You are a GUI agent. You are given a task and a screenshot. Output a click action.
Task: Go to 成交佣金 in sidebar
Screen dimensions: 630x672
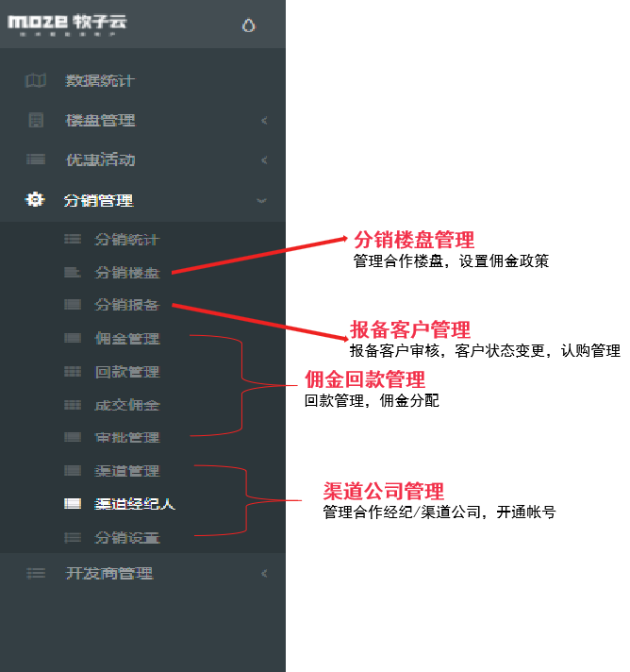pyautogui.click(x=127, y=405)
